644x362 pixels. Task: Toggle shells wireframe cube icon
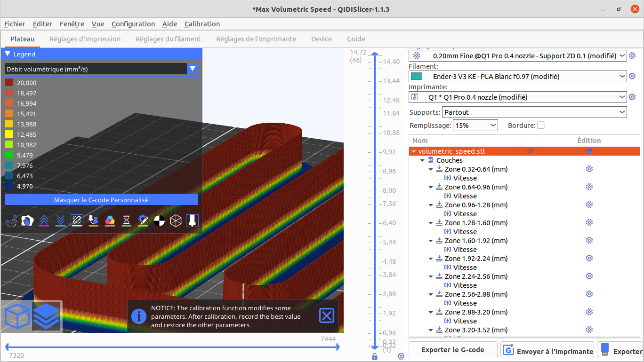[176, 220]
